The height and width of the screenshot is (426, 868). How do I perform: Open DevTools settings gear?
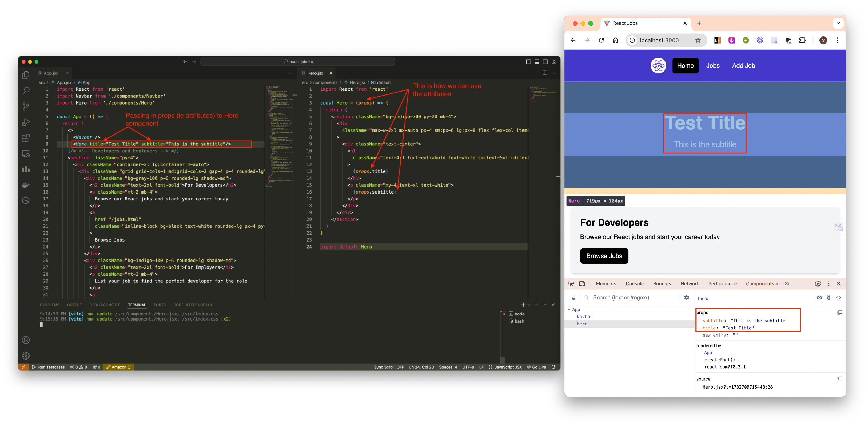click(818, 284)
